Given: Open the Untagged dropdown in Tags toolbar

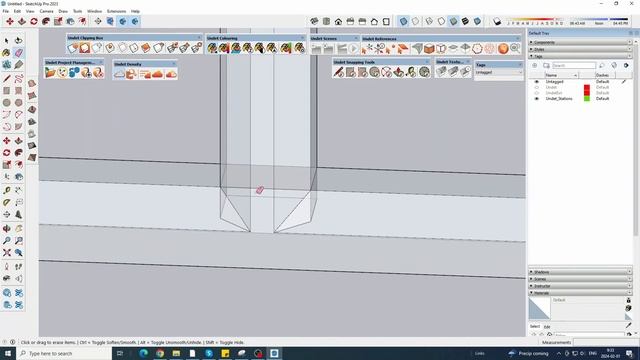Looking at the screenshot, I should point(499,72).
